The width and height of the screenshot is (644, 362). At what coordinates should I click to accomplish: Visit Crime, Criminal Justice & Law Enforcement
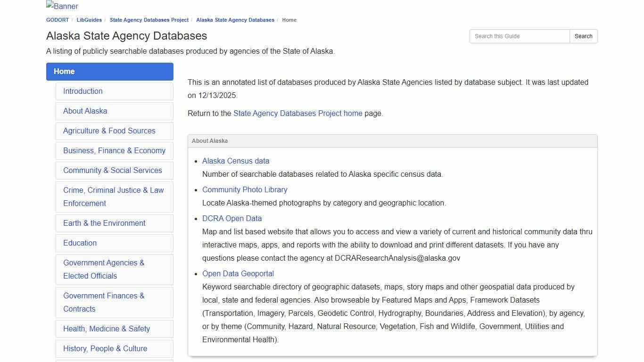pyautogui.click(x=114, y=197)
